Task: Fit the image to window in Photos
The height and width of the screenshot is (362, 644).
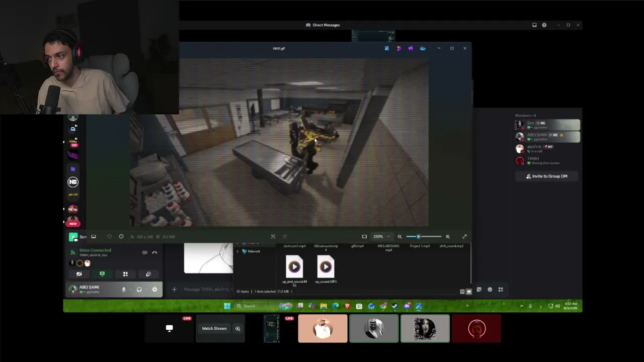Action: pos(364,236)
